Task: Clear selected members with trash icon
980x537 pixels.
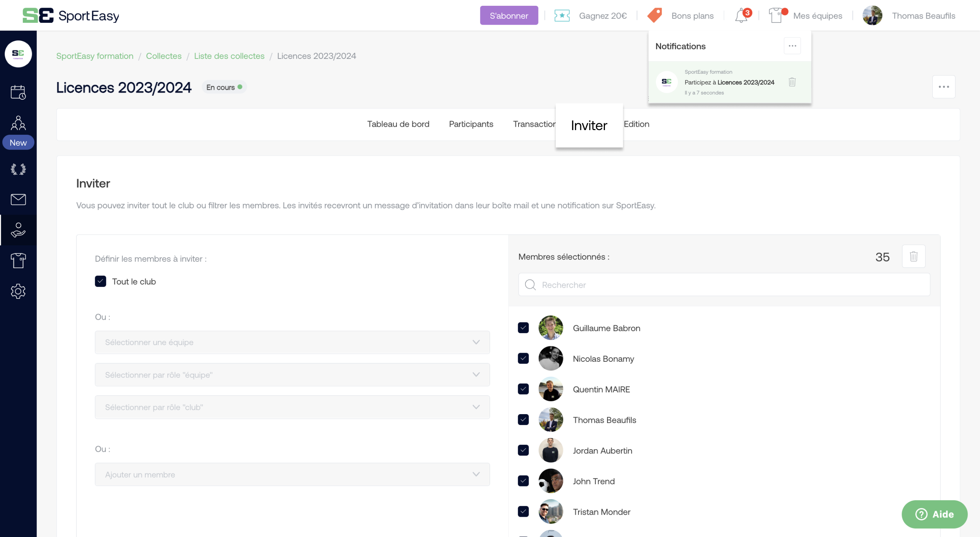Action: [x=914, y=256]
